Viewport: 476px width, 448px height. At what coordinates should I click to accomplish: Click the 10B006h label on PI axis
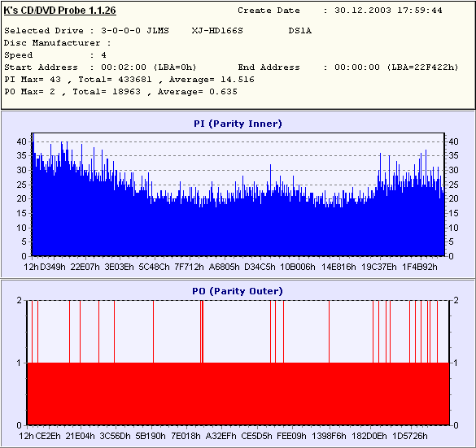coord(298,267)
